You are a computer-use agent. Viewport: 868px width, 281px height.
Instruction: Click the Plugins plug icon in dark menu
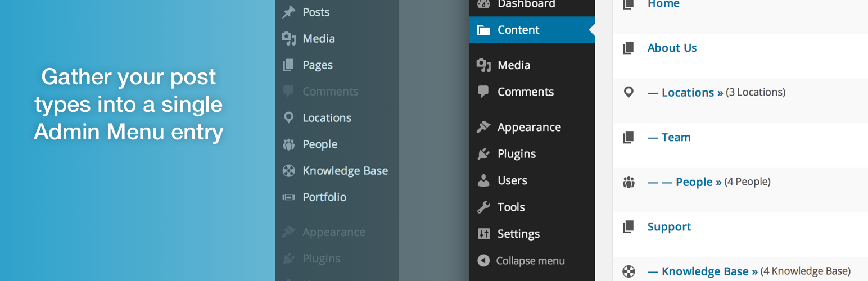[483, 153]
